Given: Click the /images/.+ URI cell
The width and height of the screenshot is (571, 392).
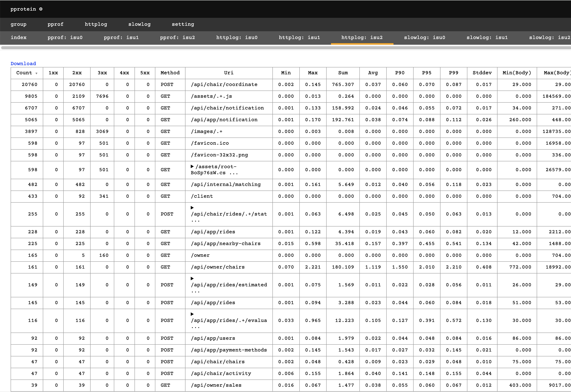Looking at the screenshot, I should (x=229, y=132).
